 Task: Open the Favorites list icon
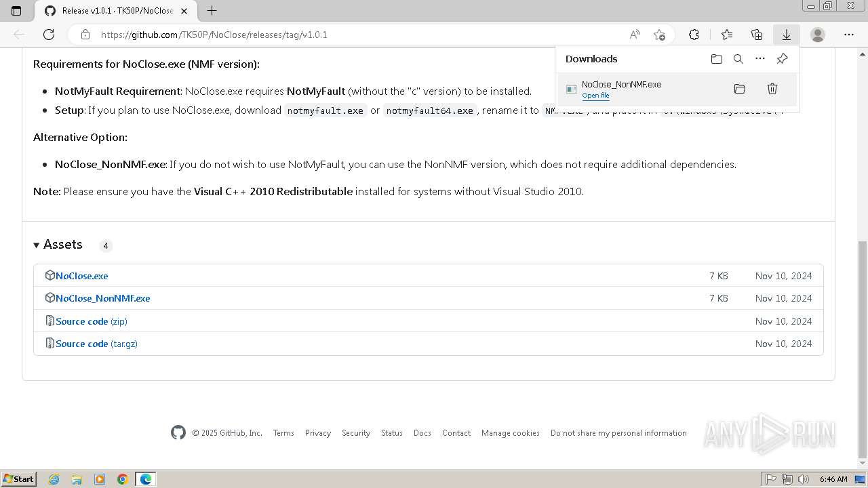(x=727, y=35)
